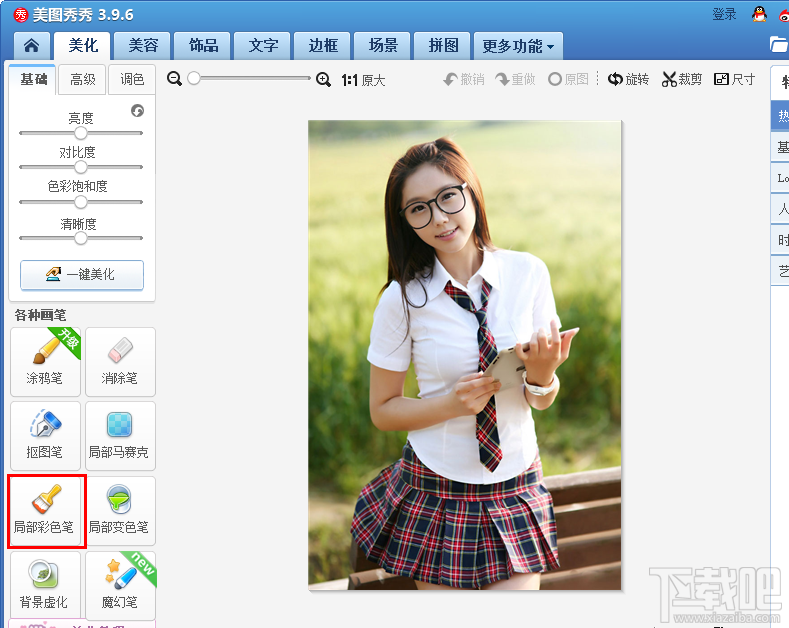
Task: Switch to the 高级 adjustments tab
Action: pos(83,80)
